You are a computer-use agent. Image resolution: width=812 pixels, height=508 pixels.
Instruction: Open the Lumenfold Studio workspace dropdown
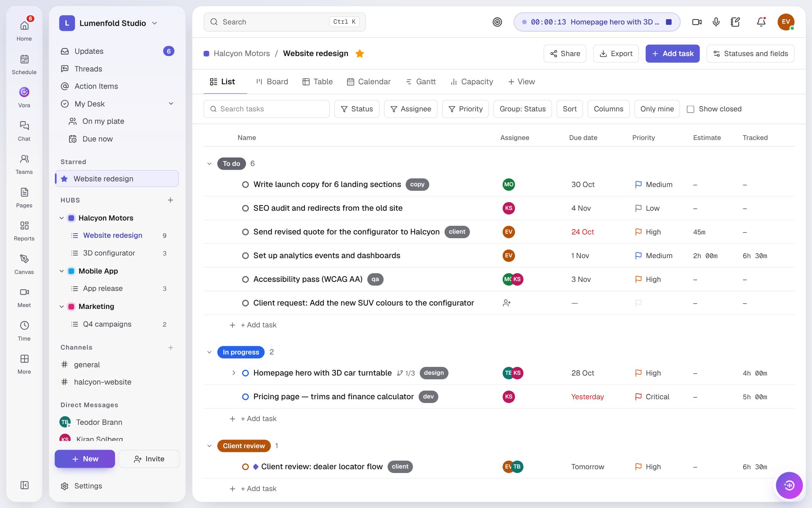pyautogui.click(x=109, y=23)
